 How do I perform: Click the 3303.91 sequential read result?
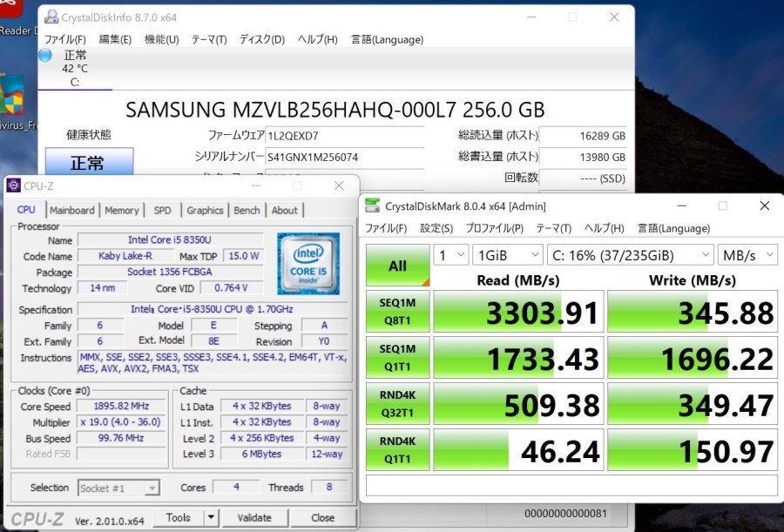[518, 312]
